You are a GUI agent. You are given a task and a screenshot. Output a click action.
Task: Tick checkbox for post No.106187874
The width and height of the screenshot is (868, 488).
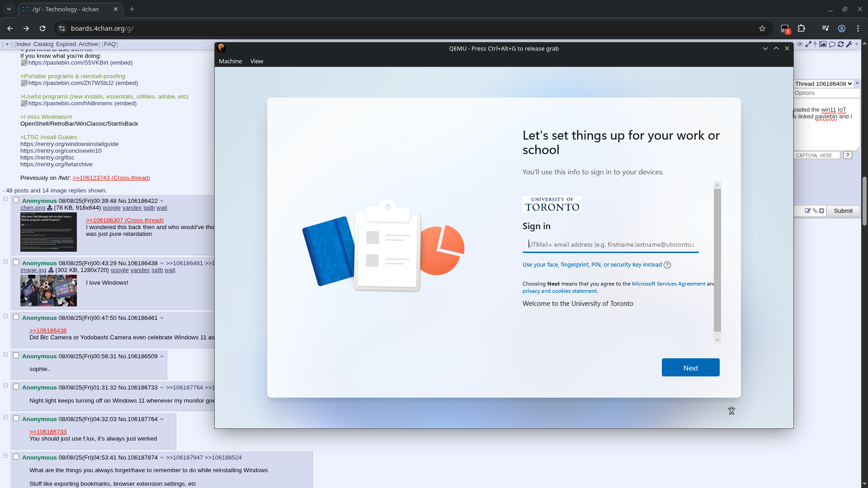(16, 457)
